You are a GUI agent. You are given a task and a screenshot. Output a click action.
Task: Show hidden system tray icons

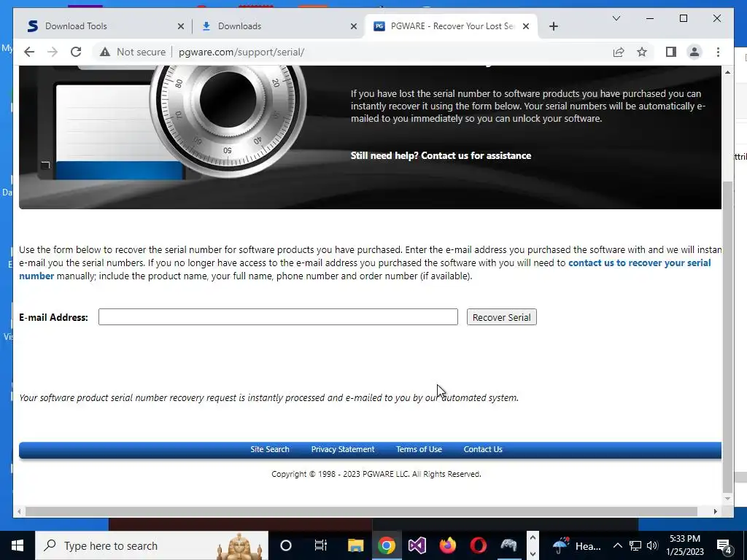617,545
